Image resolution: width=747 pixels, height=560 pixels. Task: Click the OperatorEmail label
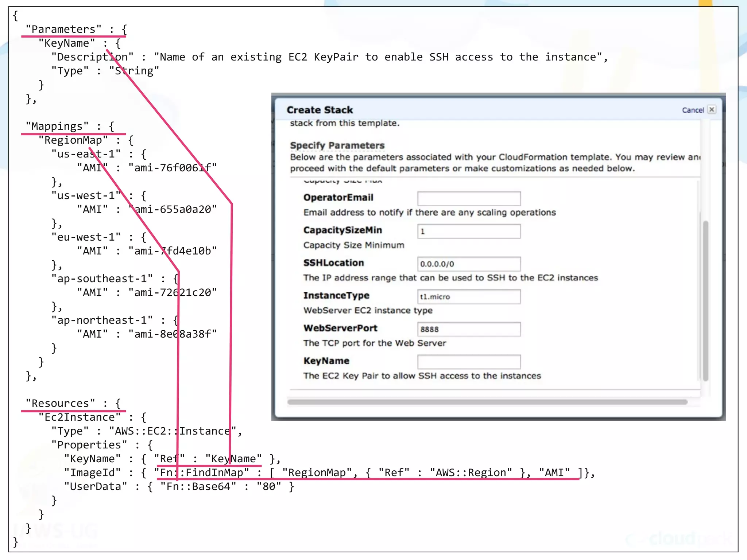pyautogui.click(x=338, y=198)
